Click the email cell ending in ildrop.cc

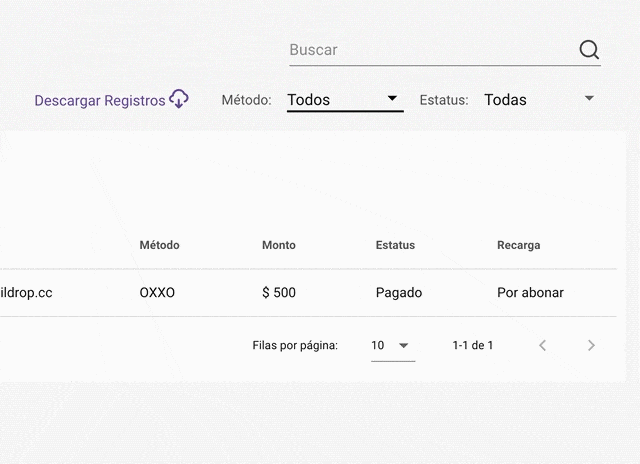coord(26,293)
